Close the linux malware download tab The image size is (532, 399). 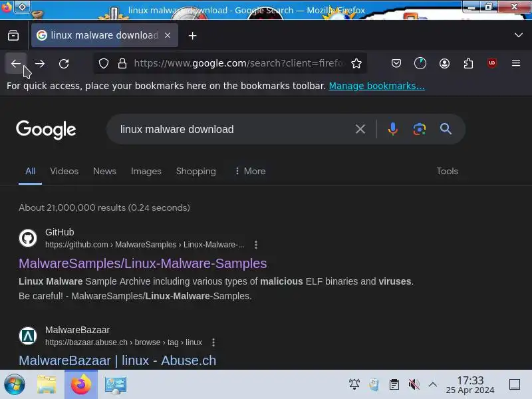click(168, 35)
